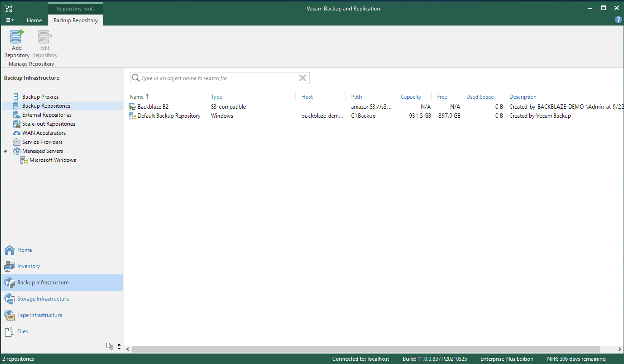This screenshot has height=364, width=624.
Task: Select the Backup Repository ribbon tab
Action: click(x=76, y=20)
